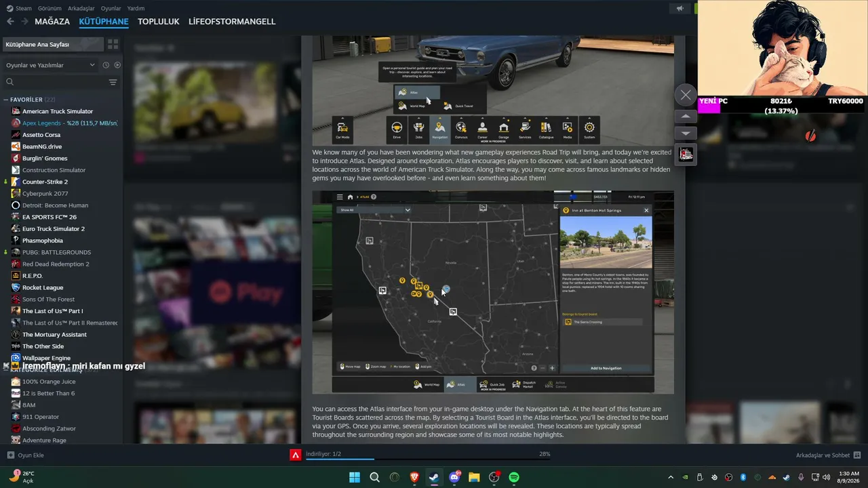Open Kütüphane Ana Sayfası
This screenshot has height=488, width=868.
click(52, 45)
